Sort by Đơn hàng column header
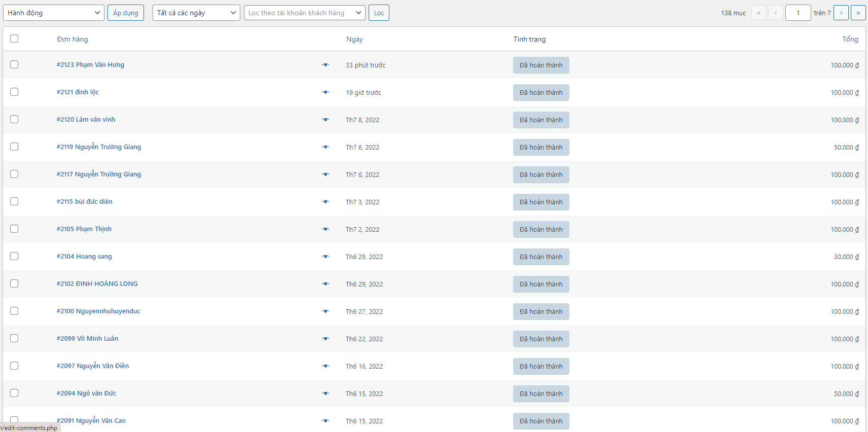The height and width of the screenshot is (432, 868). (73, 39)
